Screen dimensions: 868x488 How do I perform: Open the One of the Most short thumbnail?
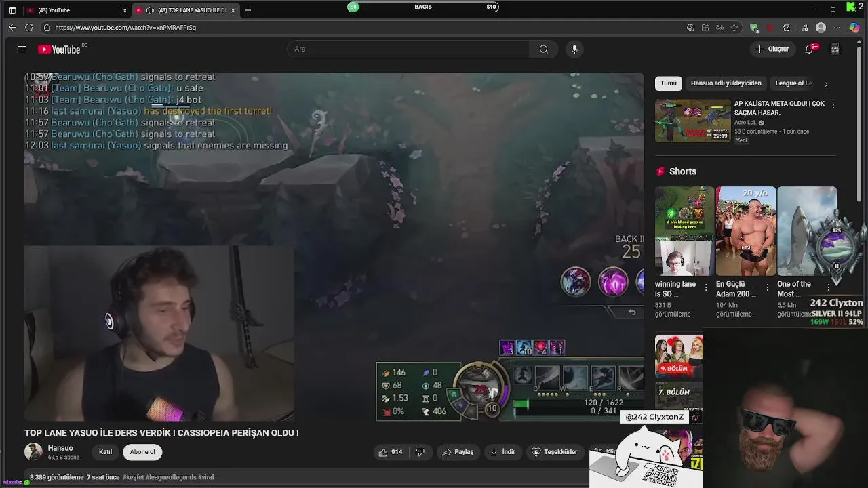click(x=806, y=231)
